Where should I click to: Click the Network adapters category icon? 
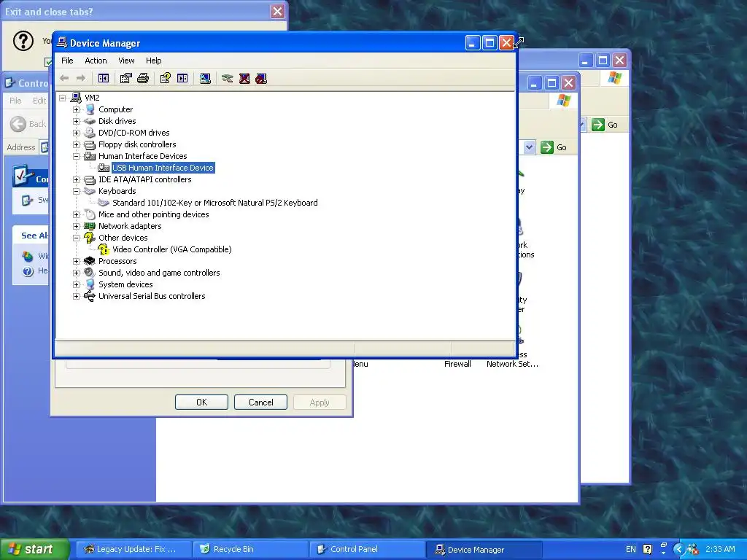(x=90, y=226)
